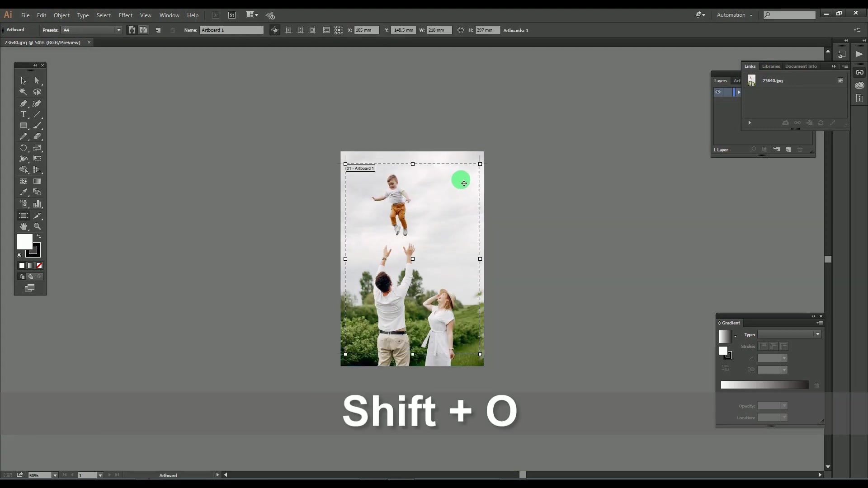The height and width of the screenshot is (488, 868).
Task: Choose the Pencil tool
Action: click(x=24, y=136)
